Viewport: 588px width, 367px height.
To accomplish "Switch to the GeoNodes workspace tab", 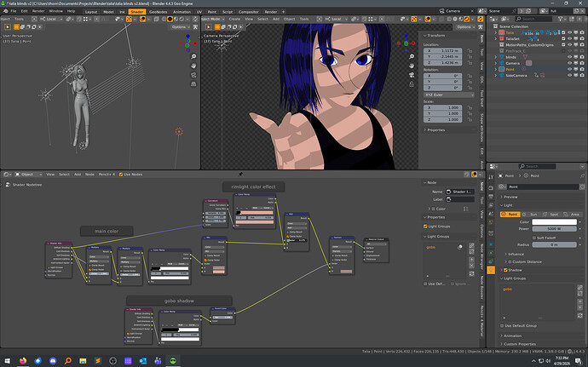I will (x=158, y=12).
